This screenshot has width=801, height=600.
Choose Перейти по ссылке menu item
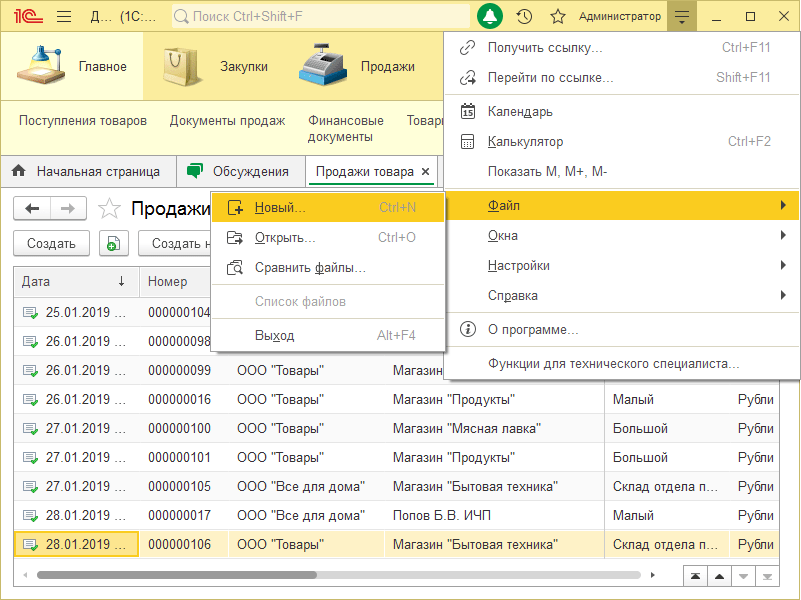(621, 78)
